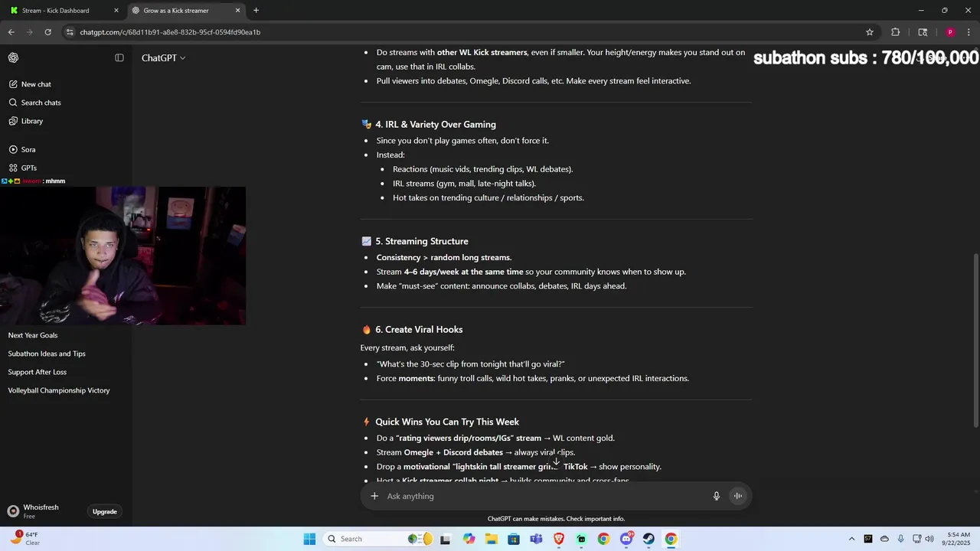The height and width of the screenshot is (551, 980).
Task: Click the ChatGPT logo icon in sidebar
Action: pyautogui.click(x=13, y=58)
